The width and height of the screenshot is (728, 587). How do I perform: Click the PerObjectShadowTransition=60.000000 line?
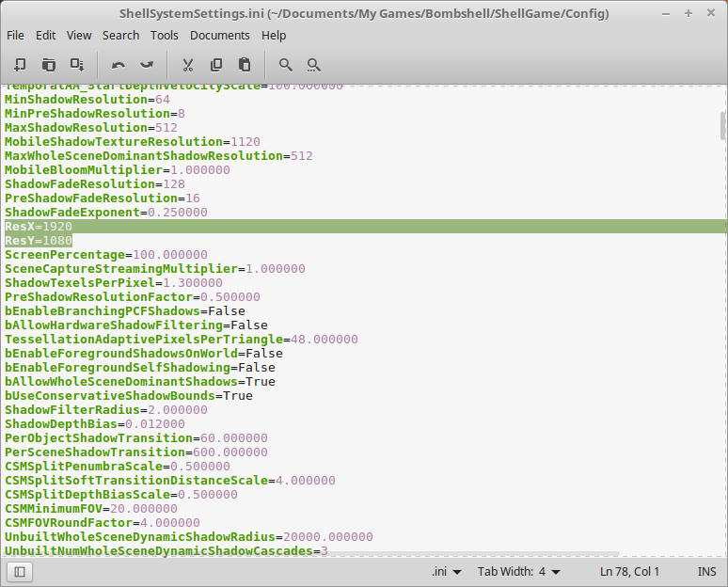point(136,438)
